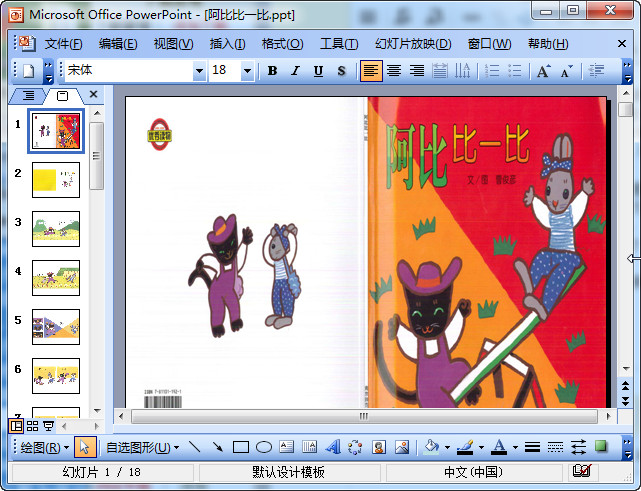641x491 pixels.
Task: Select slide 3 thumbnail
Action: (56, 229)
